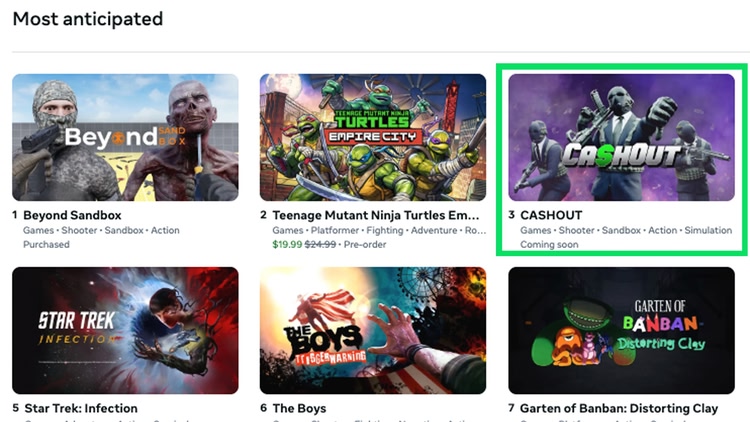Open the Garten of Banban Distorting Clay image
This screenshot has width=750, height=422.
[x=621, y=330]
